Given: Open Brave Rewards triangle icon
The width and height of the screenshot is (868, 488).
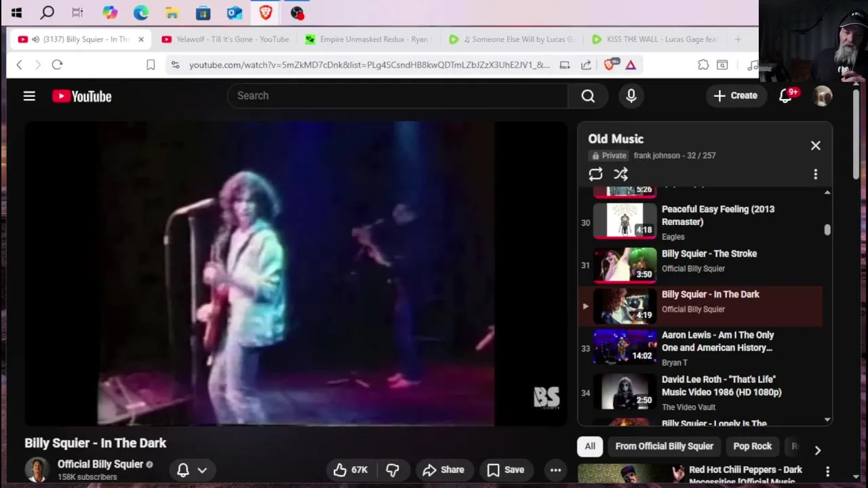Looking at the screenshot, I should click(631, 65).
